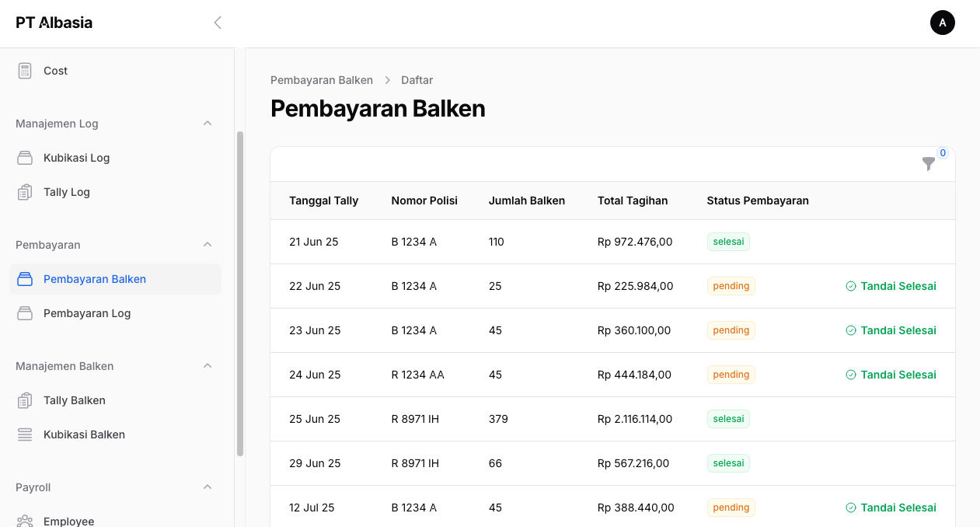Click the pending badge for 23 Jun 25
980x527 pixels.
pyautogui.click(x=731, y=330)
